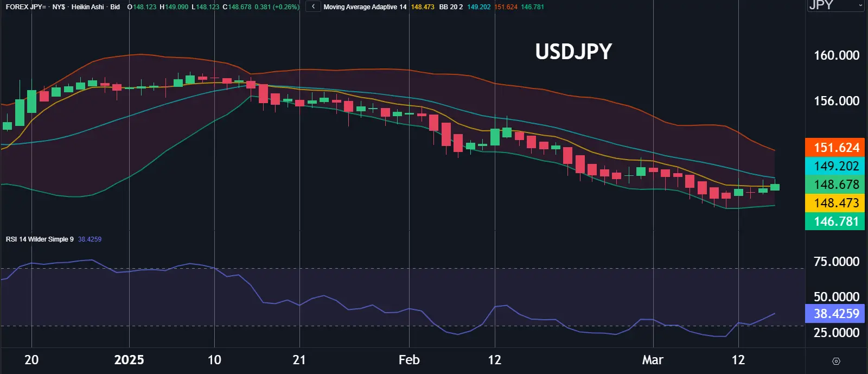Click the 156.000 price axis label
This screenshot has width=868, height=374.
tap(837, 101)
